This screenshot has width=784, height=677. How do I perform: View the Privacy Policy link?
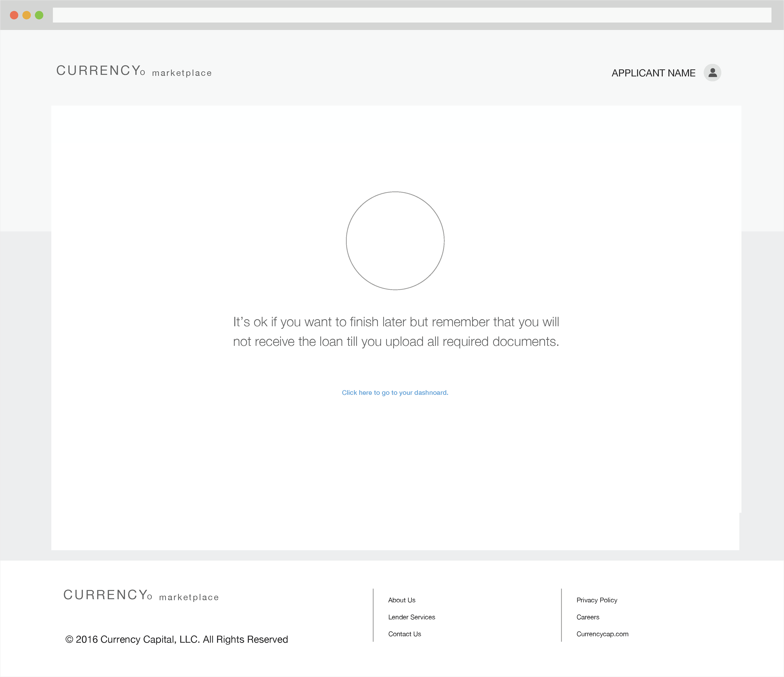(596, 600)
